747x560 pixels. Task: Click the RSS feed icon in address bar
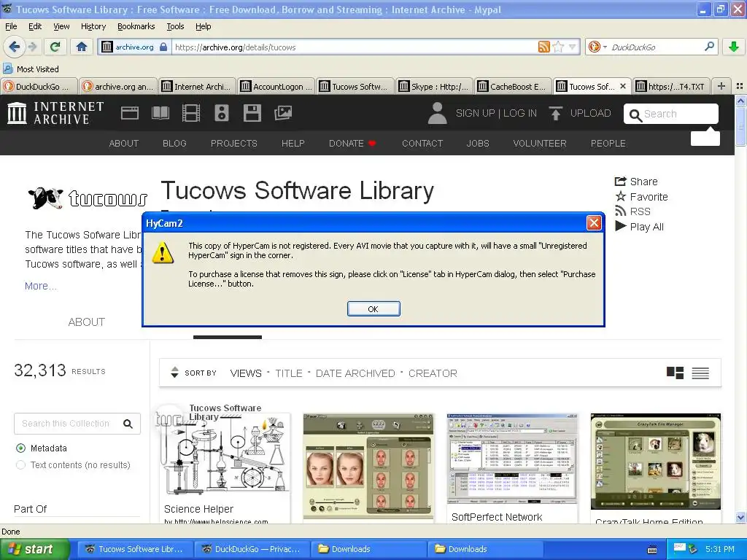tap(543, 47)
